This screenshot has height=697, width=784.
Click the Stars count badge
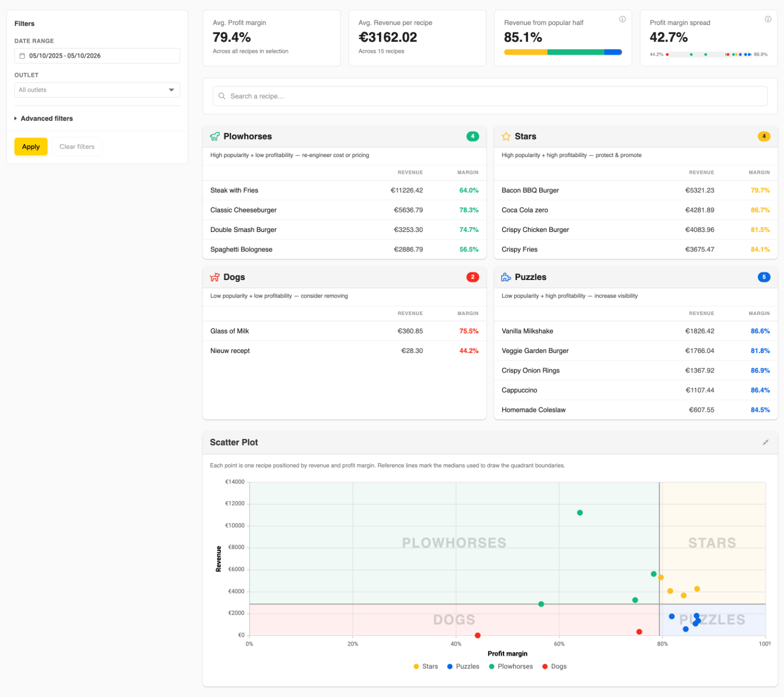764,136
